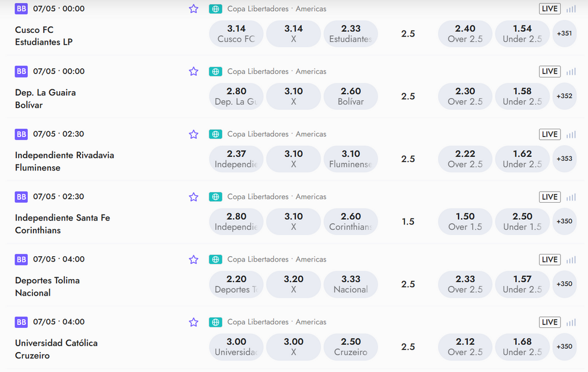Open LIVE badge for Universidad Católica match
Image resolution: width=588 pixels, height=372 pixels.
click(x=550, y=322)
